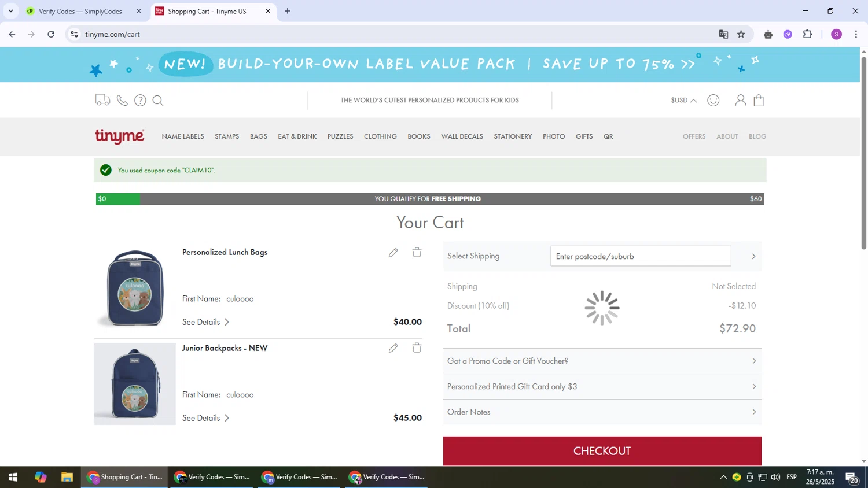This screenshot has height=488, width=868.
Task: Open the QR menu
Action: 608,136
